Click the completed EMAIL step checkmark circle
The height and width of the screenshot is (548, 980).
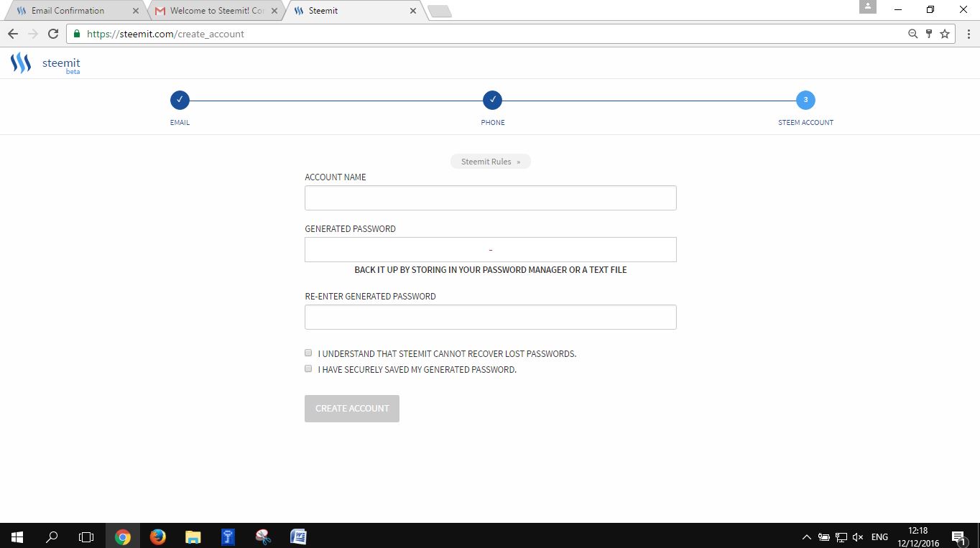tap(180, 100)
